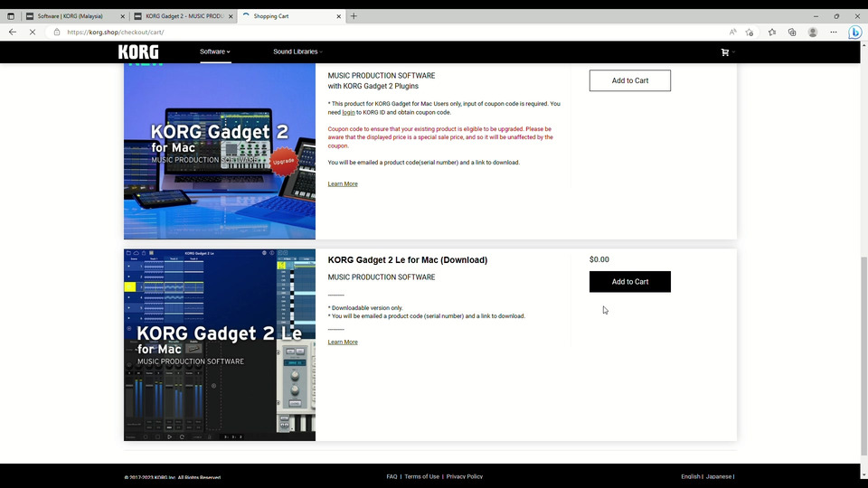The width and height of the screenshot is (868, 488).
Task: Open the shopping cart icon in header
Action: pyautogui.click(x=724, y=52)
